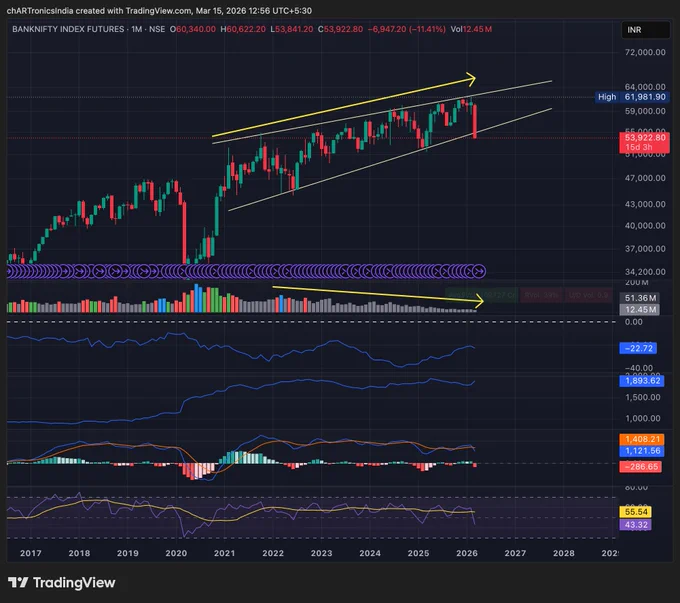The width and height of the screenshot is (680, 603).
Task: Click the high value H60,622.20
Action: point(243,29)
